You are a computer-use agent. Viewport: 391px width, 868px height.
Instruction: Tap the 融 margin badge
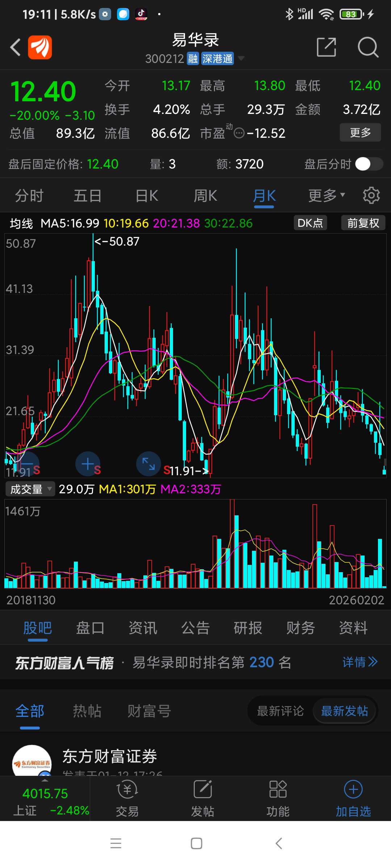pos(193,59)
